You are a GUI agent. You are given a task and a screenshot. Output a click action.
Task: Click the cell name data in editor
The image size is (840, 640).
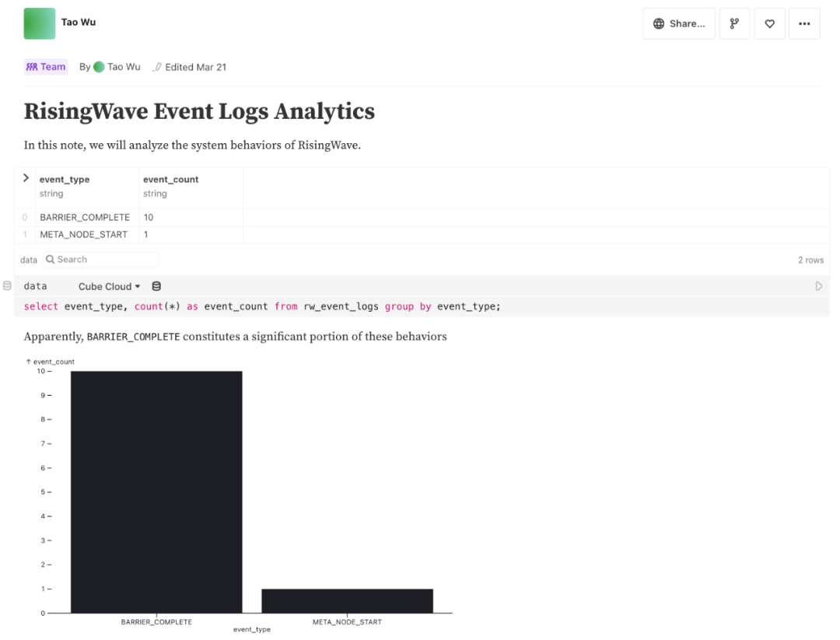click(x=35, y=286)
